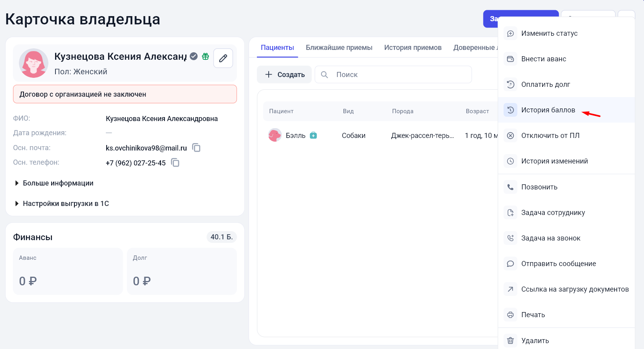Click the Изменить статус icon

[x=510, y=33]
